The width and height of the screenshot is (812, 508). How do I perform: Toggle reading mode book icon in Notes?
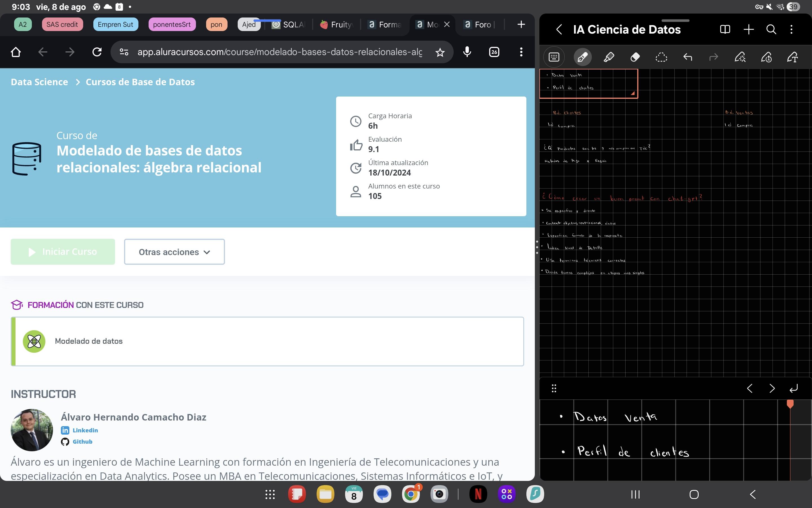click(725, 30)
